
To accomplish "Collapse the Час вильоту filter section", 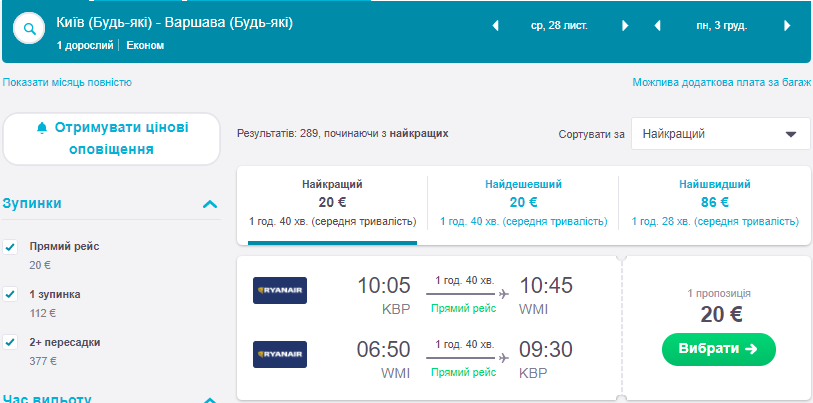I will tap(210, 398).
